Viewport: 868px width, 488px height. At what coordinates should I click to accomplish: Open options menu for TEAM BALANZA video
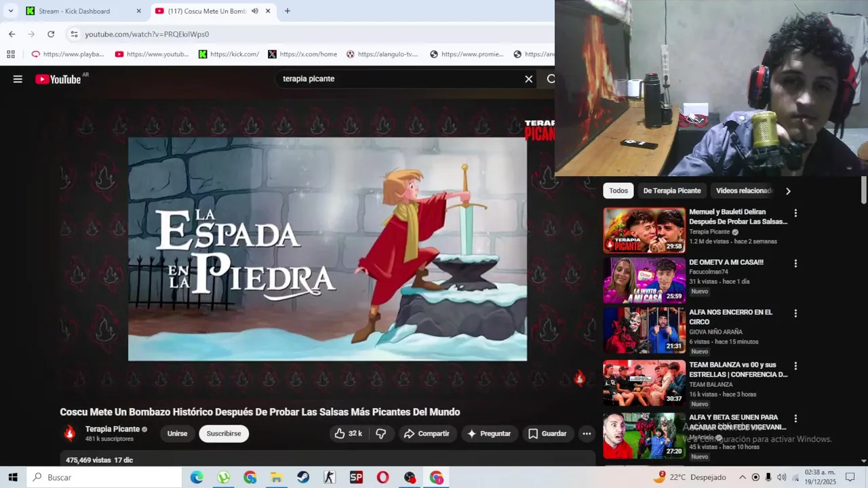(795, 366)
